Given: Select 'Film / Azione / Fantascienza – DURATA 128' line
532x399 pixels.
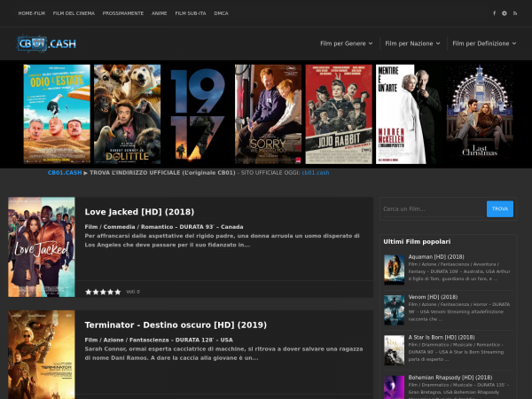Looking at the screenshot, I should coord(159,340).
